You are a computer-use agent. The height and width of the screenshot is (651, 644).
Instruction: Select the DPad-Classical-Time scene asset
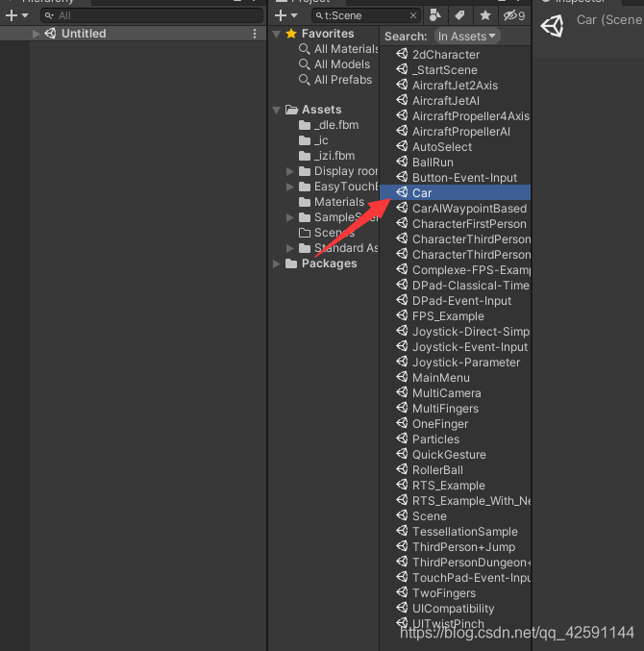455,286
